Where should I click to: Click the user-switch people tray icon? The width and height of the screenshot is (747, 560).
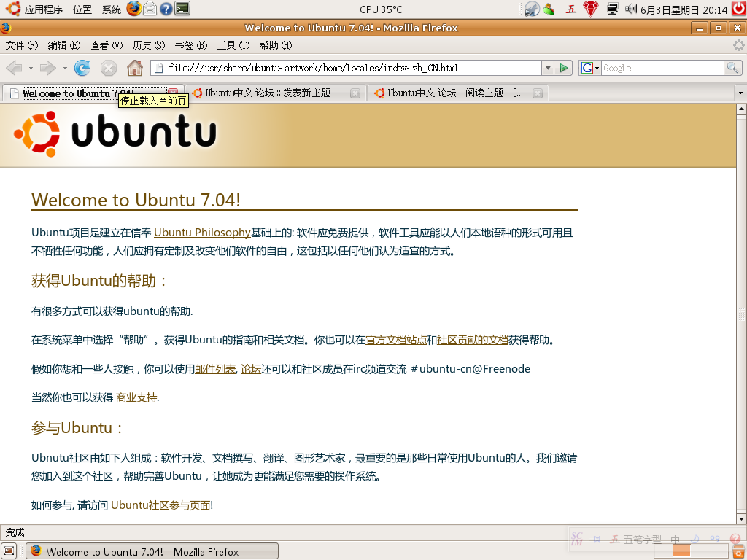pyautogui.click(x=549, y=9)
